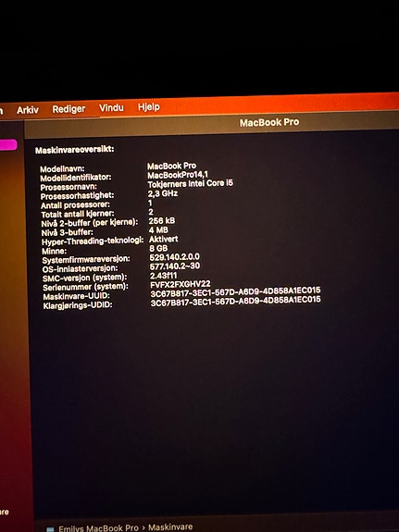Click the Minne value 8 GB
Screen dimensions: 399x532
pos(158,248)
